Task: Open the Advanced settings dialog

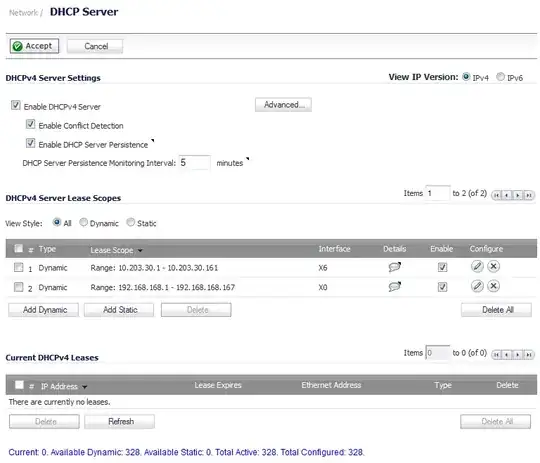Action: coord(283,105)
